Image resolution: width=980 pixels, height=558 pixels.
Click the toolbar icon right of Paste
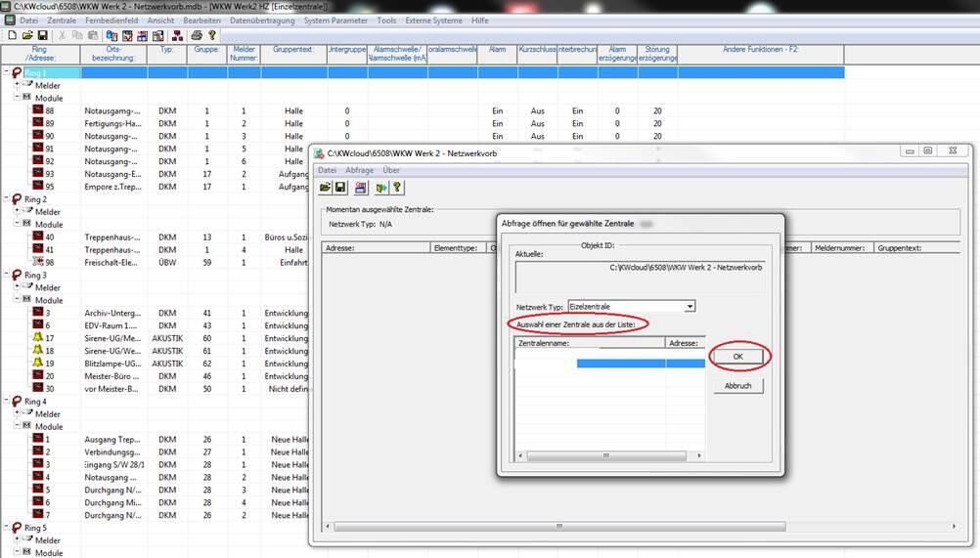pos(111,35)
